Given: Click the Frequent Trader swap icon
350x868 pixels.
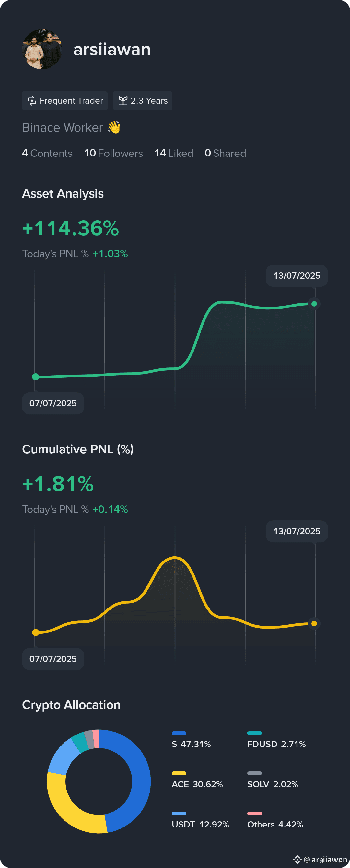Looking at the screenshot, I should point(32,101).
